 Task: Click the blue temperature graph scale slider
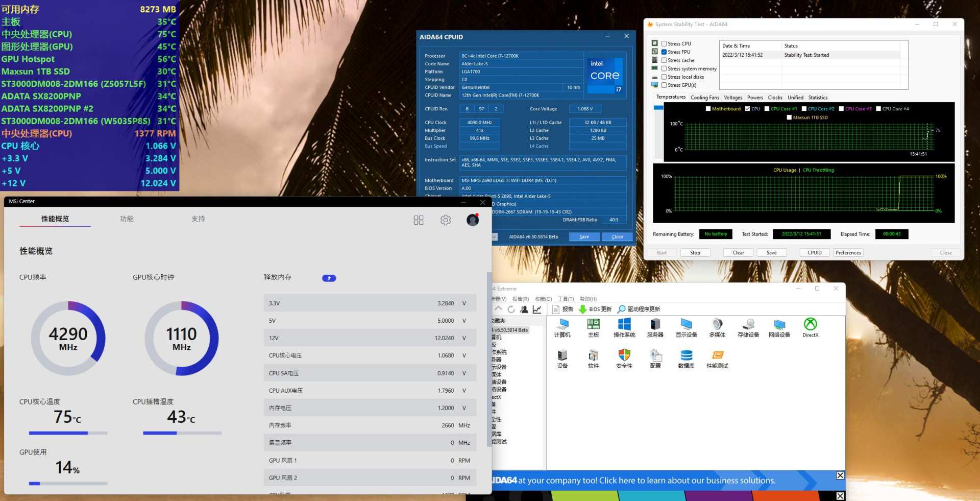pos(658,108)
